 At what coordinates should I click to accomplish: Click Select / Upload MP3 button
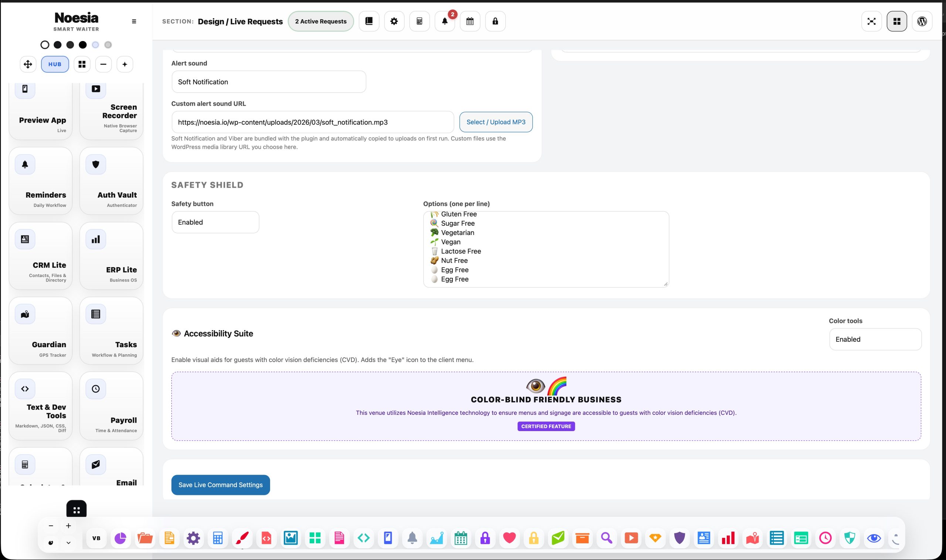(x=496, y=122)
